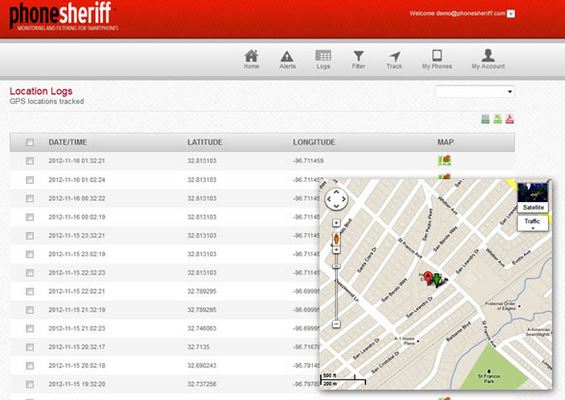Check the 2012-11-15 21:32:19 row checkbox
Viewport: 565px width, 400px height.
coord(30,310)
